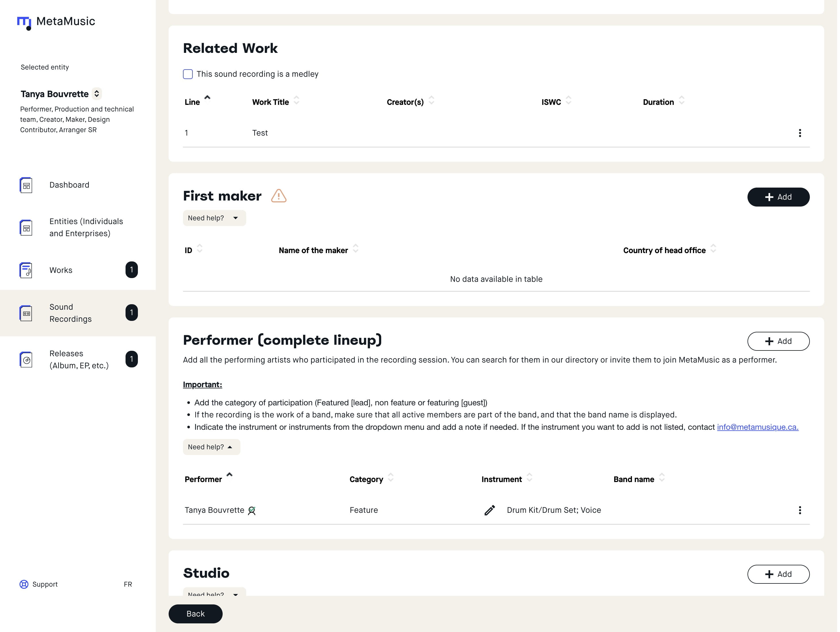Open the Tanya Bouvrette entity selector

pyautogui.click(x=97, y=94)
